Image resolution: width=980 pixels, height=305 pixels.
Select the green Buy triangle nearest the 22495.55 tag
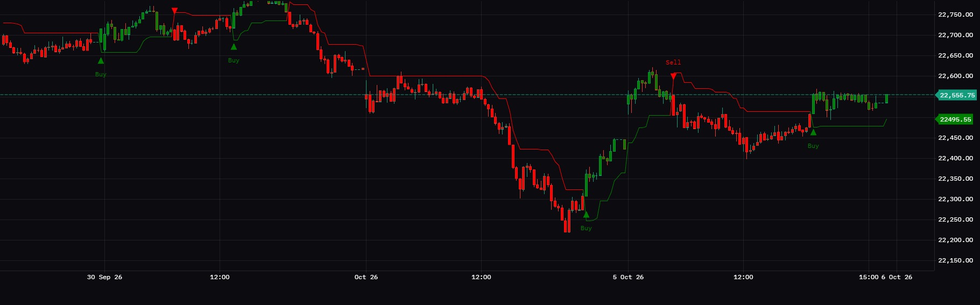pos(813,132)
